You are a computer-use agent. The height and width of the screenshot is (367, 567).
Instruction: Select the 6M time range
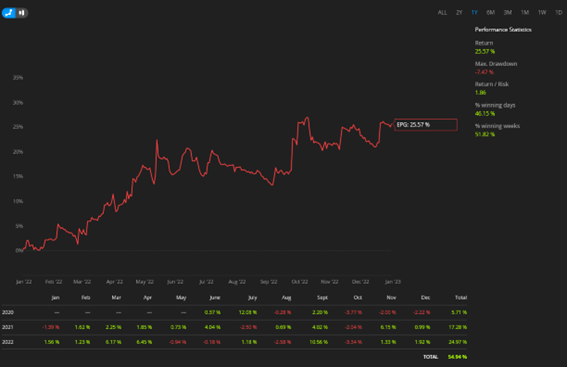coord(490,13)
